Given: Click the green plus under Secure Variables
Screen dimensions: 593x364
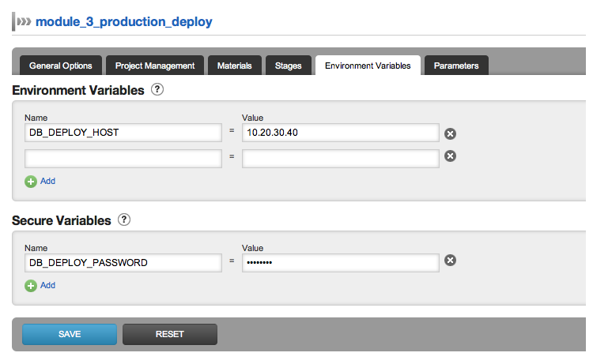Looking at the screenshot, I should click(32, 286).
